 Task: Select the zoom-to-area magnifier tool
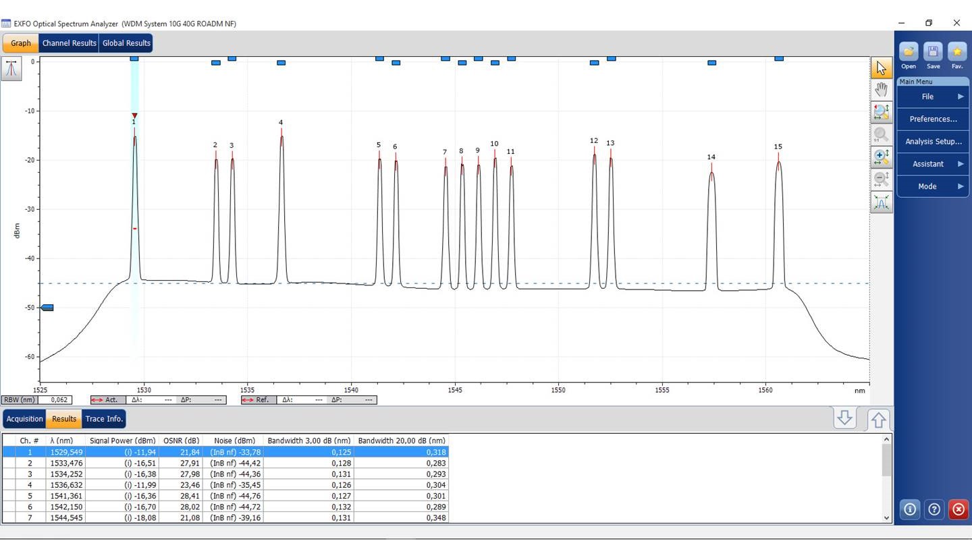pyautogui.click(x=881, y=112)
